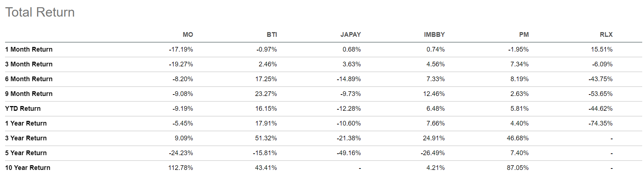
Task: Select the 6 Month Return row label
Action: click(29, 79)
